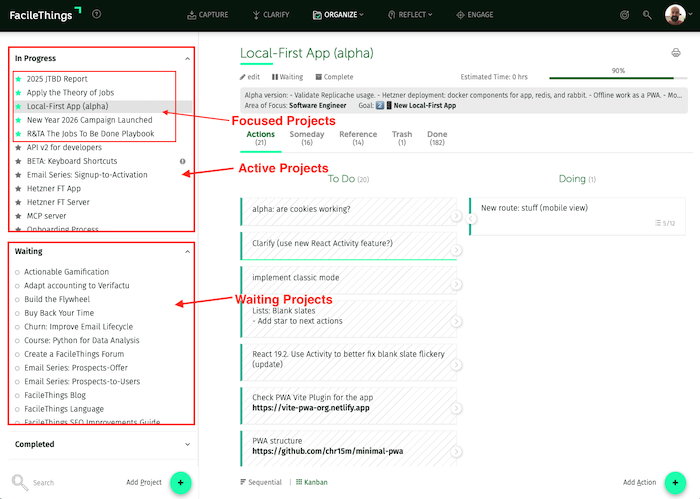Select the Hetzner FT Server project

[x=58, y=202]
